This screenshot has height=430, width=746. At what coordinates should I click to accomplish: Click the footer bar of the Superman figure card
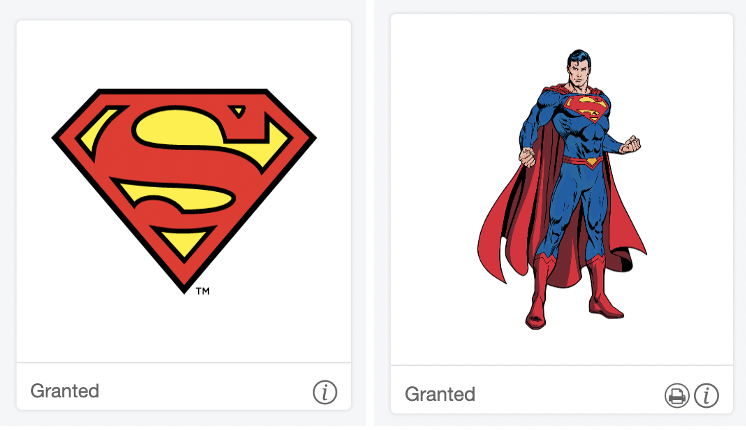pos(562,390)
